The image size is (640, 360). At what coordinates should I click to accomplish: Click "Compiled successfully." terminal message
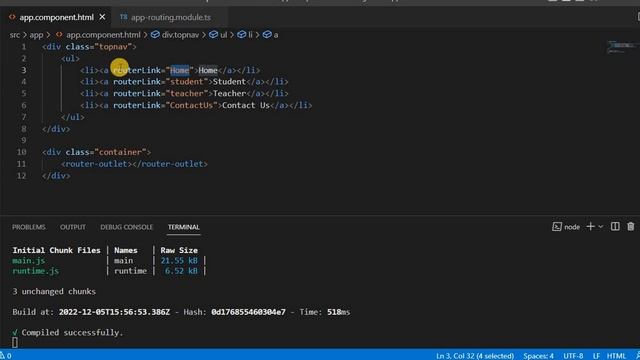coord(72,333)
